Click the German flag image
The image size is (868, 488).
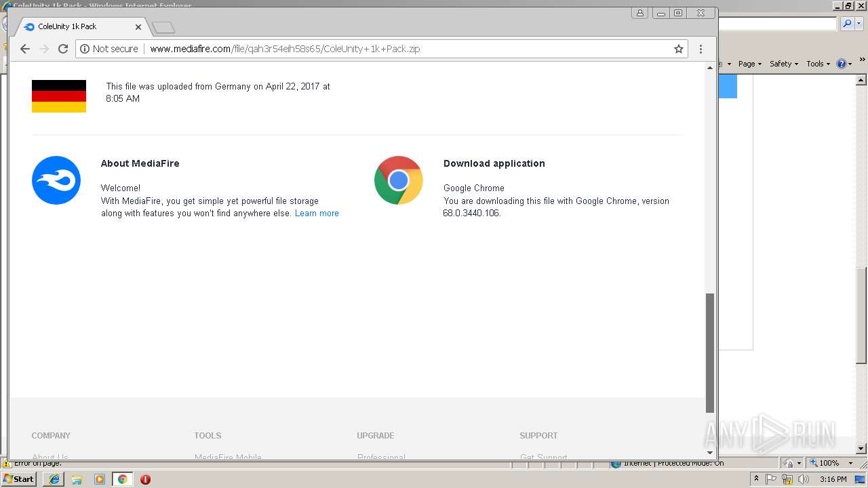tap(59, 96)
